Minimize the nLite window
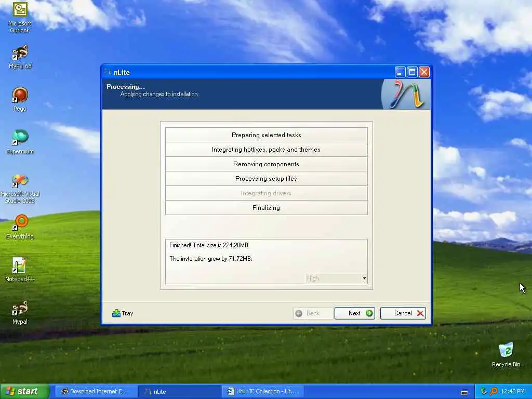 [x=400, y=72]
